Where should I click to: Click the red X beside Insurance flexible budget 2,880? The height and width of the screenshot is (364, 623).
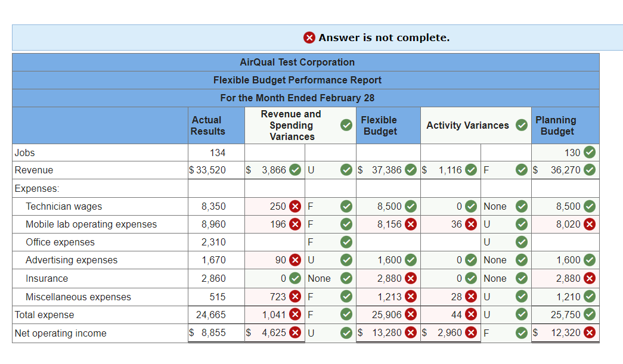(410, 278)
